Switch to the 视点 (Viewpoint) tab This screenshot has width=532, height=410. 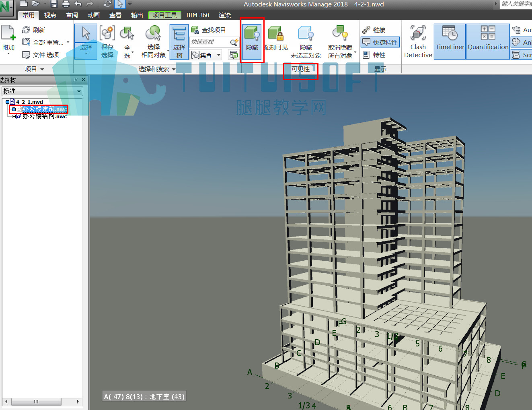click(x=50, y=15)
